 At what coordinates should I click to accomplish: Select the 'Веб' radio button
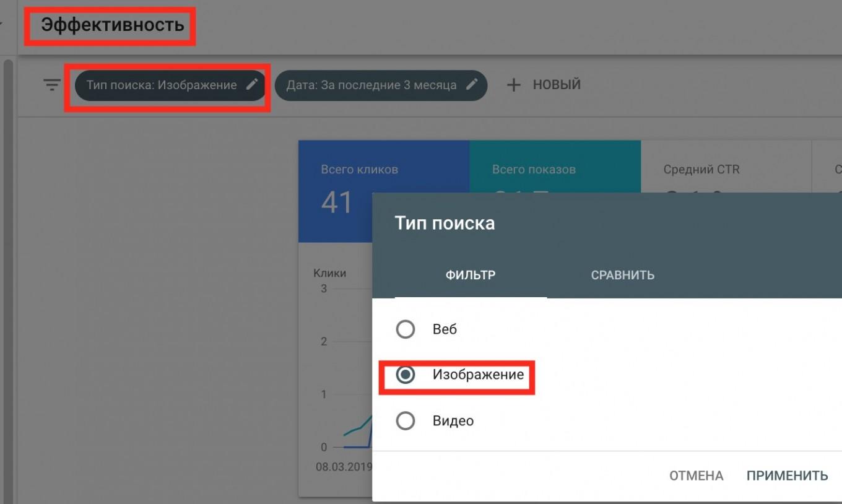(x=406, y=329)
